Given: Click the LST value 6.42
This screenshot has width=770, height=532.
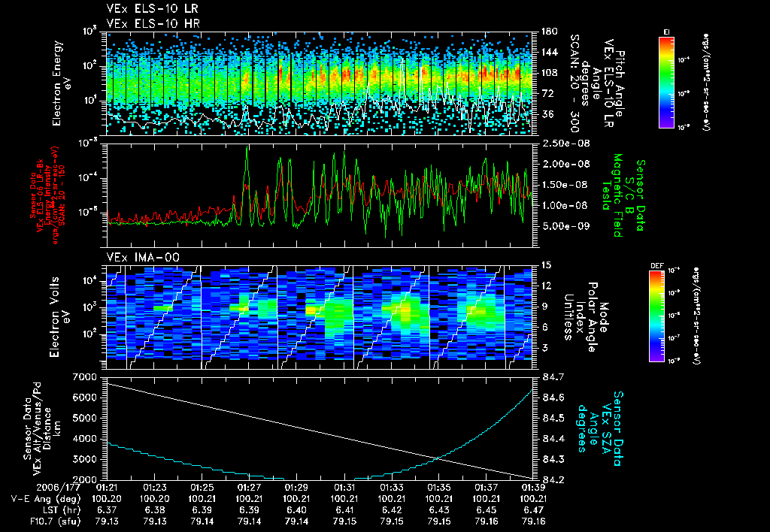Looking at the screenshot, I should 392,510.
